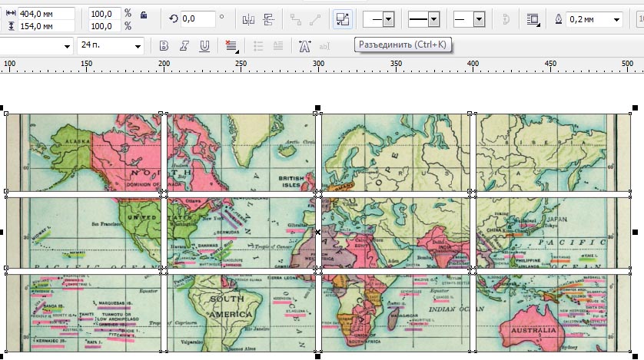
Task: Click the grayed diagonal line icon
Action: pyautogui.click(x=315, y=19)
